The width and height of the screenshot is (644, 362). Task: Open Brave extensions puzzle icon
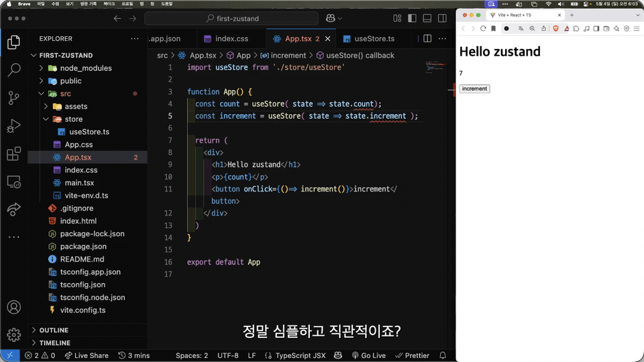click(x=576, y=29)
